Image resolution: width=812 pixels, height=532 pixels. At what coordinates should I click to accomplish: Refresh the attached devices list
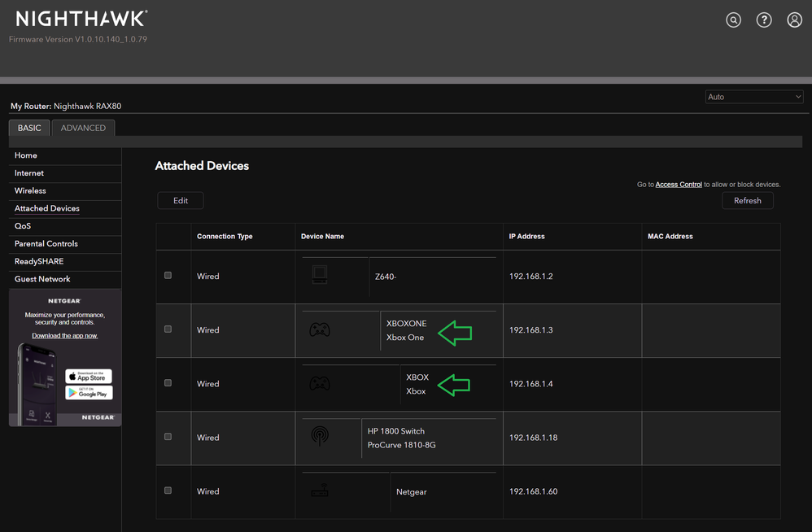748,201
